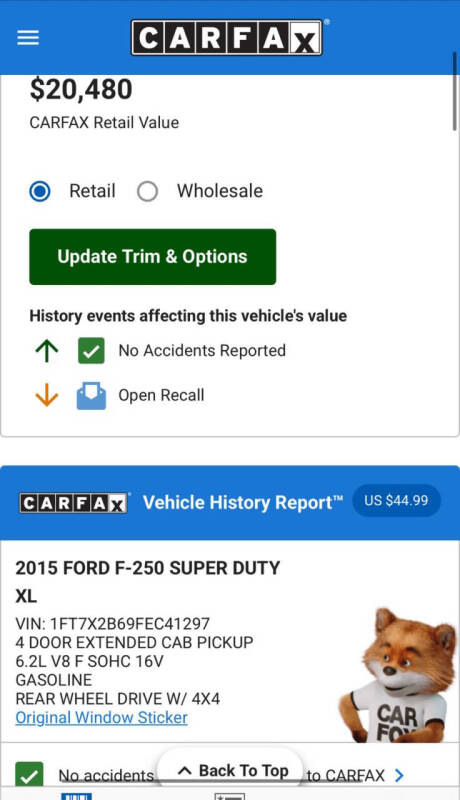Viewport: 460px width, 800px height.
Task: Click the CARFAX header logo
Action: point(227,37)
